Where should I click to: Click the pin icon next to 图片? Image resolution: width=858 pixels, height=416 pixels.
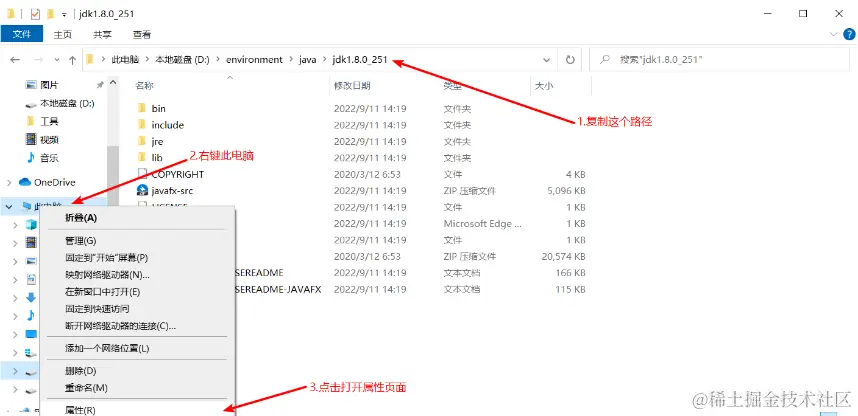click(x=100, y=85)
